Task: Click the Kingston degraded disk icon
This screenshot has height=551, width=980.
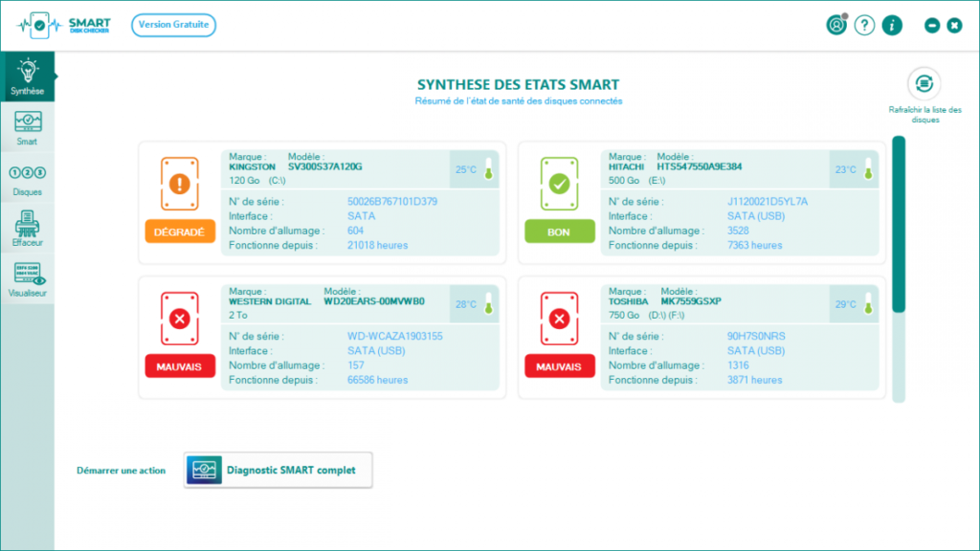Action: pyautogui.click(x=179, y=184)
